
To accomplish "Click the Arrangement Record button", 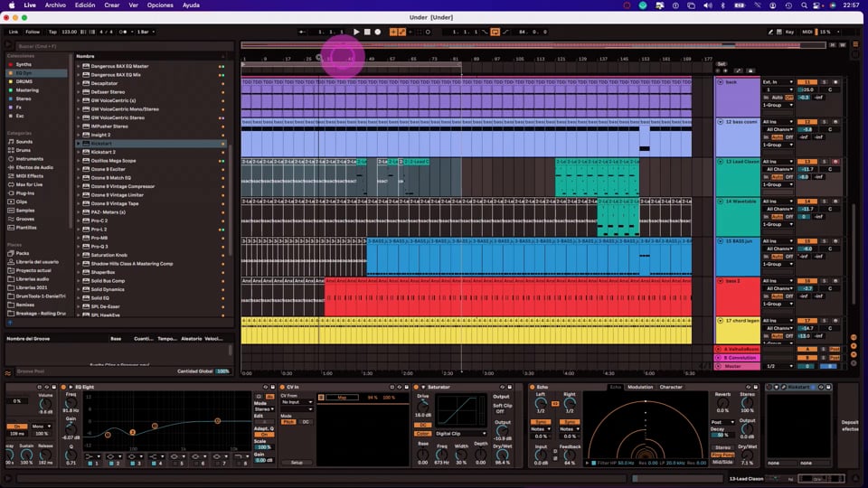I will [x=378, y=33].
